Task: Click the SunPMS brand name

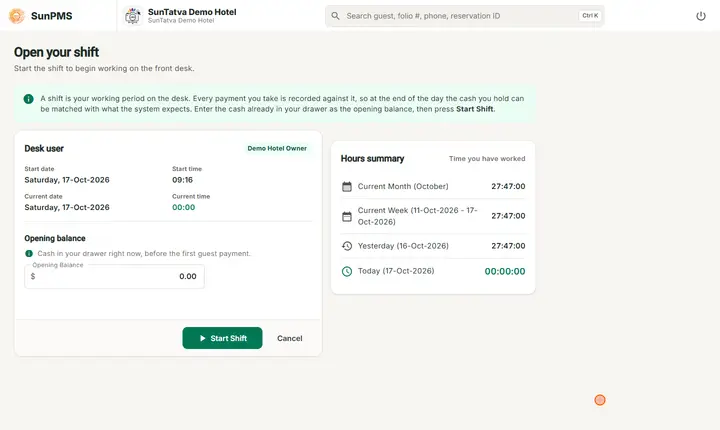Action: (51, 16)
